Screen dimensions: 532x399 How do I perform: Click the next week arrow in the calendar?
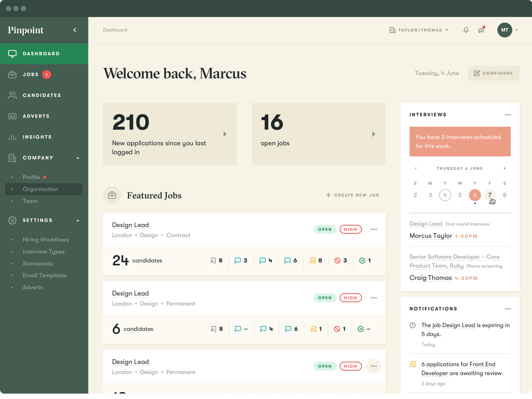coord(505,168)
